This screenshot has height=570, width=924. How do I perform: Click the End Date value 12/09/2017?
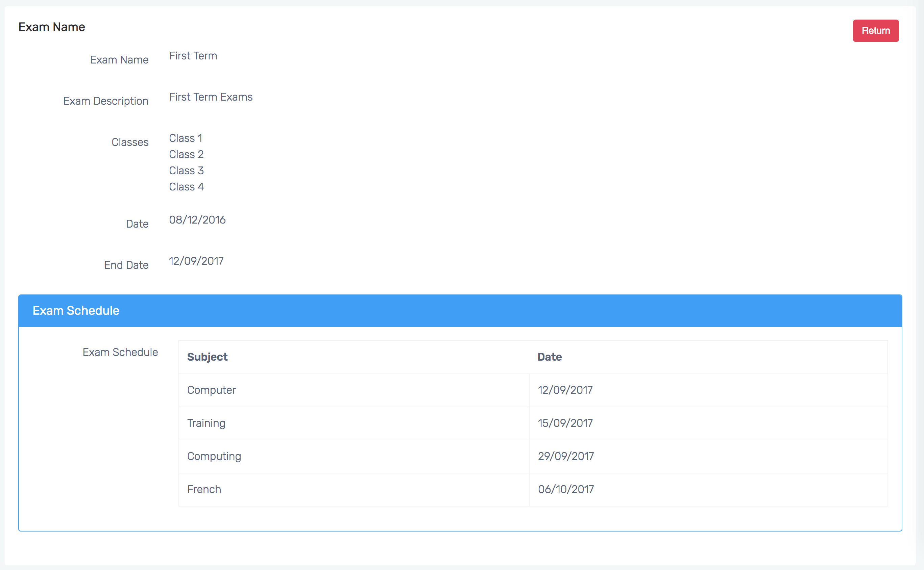pyautogui.click(x=196, y=261)
